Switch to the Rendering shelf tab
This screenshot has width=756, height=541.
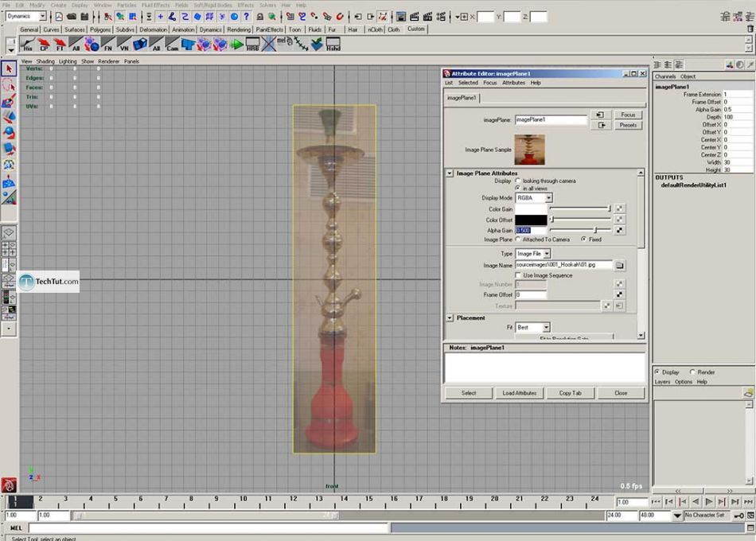[239, 29]
